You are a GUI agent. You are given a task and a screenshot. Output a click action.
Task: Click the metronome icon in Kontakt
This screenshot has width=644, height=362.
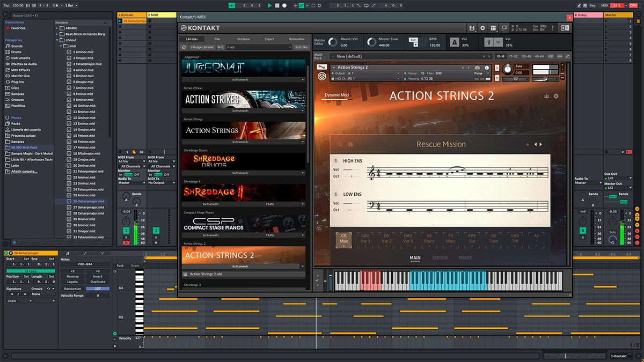coord(454,42)
